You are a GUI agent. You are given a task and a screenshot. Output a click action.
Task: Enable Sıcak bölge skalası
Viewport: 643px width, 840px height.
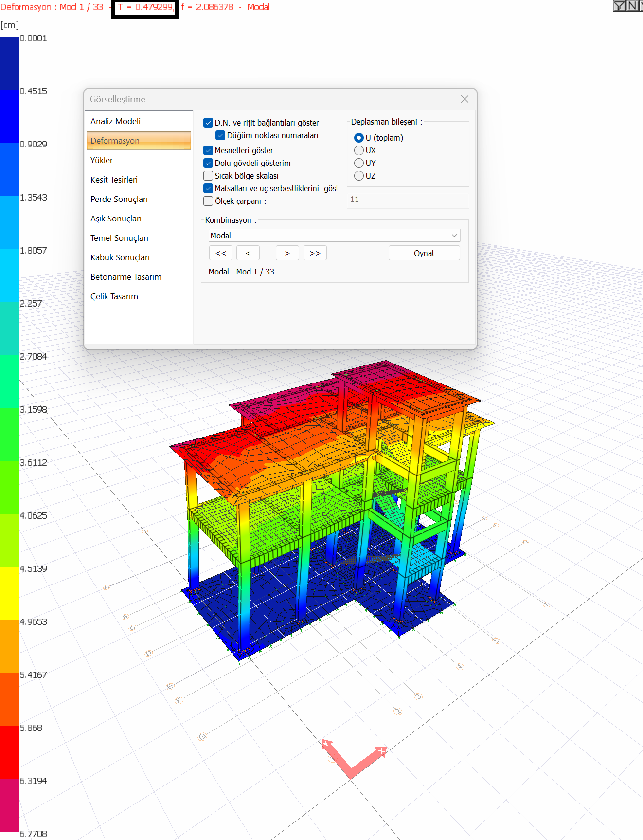pyautogui.click(x=208, y=176)
